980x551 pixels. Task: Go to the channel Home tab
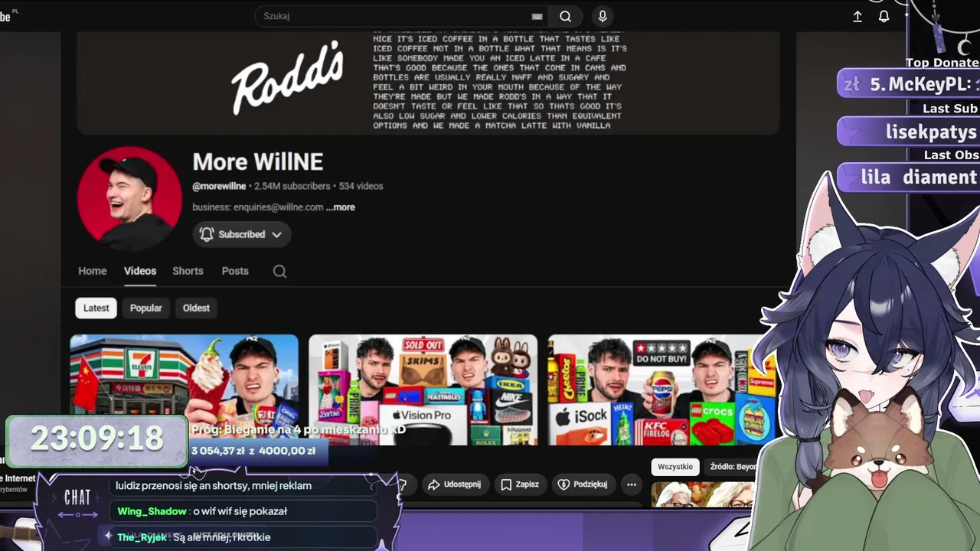(x=93, y=271)
